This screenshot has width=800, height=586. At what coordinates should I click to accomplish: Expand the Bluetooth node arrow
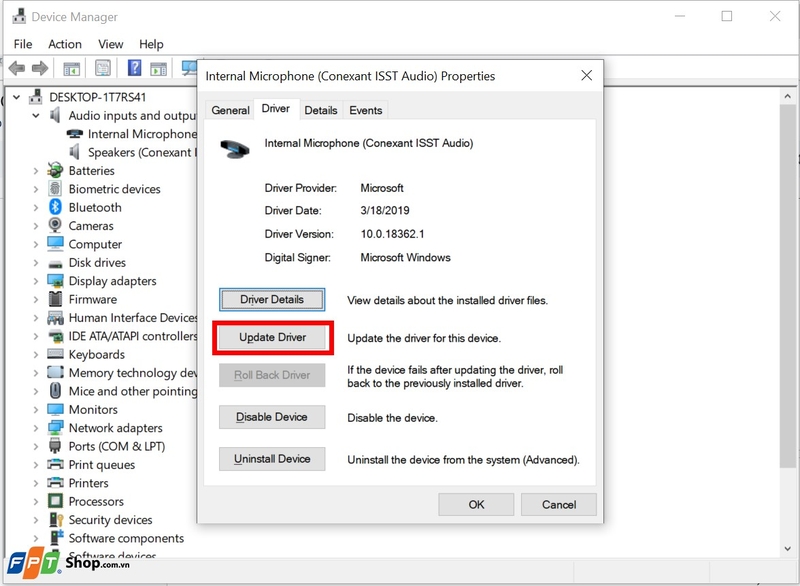tap(36, 208)
